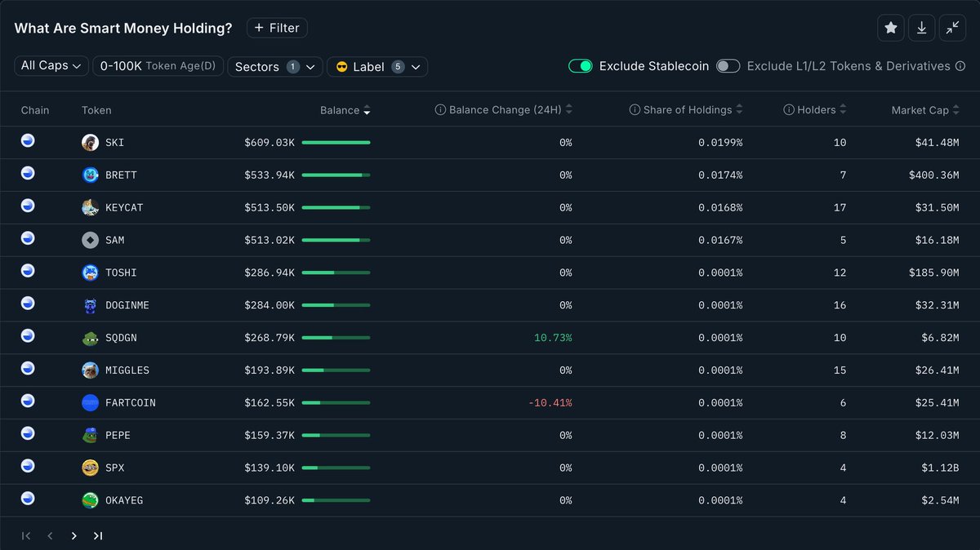Click the chain icon in OKAYEG row
The width and height of the screenshot is (980, 550).
point(28,498)
